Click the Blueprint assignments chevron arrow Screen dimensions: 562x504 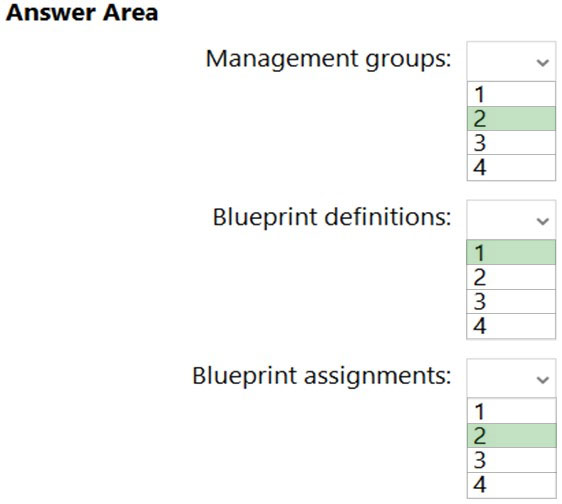pos(543,380)
